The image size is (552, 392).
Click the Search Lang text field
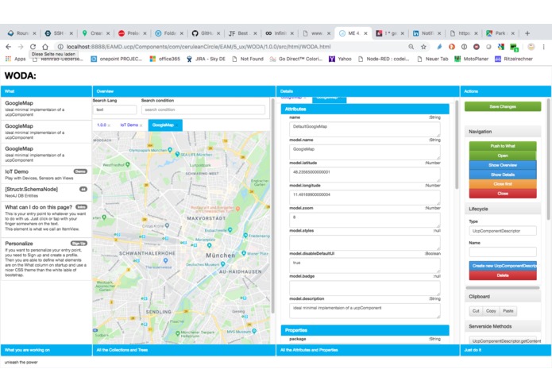[x=114, y=110]
